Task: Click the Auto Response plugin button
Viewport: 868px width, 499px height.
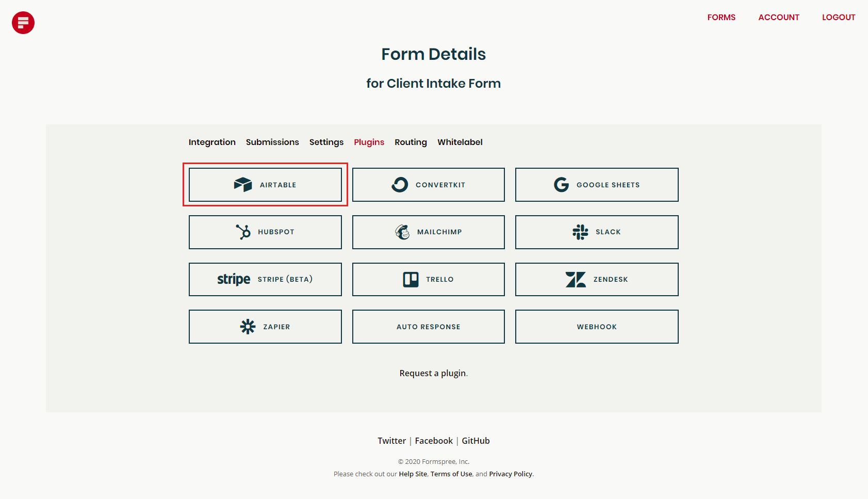Action: tap(428, 327)
